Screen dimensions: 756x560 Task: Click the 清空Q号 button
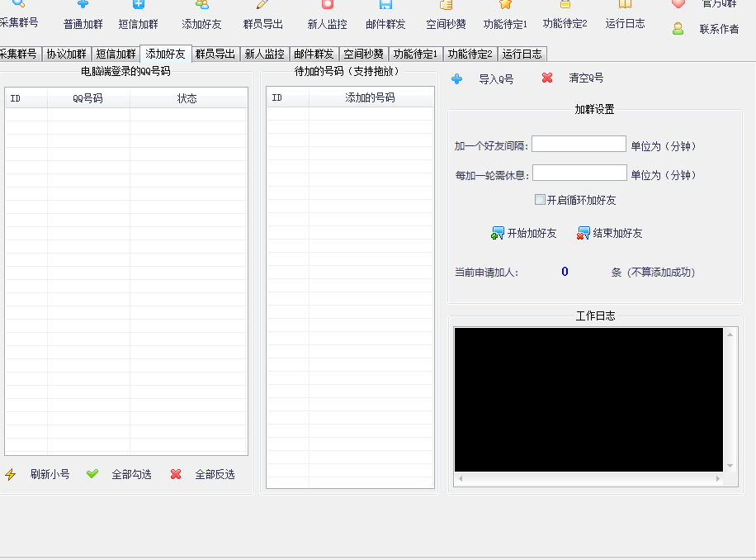pyautogui.click(x=586, y=78)
